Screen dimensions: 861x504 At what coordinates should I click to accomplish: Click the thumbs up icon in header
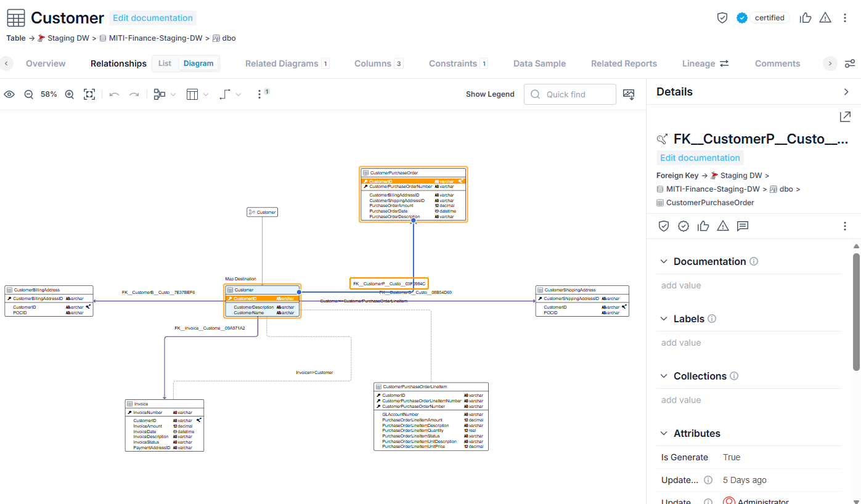point(805,18)
